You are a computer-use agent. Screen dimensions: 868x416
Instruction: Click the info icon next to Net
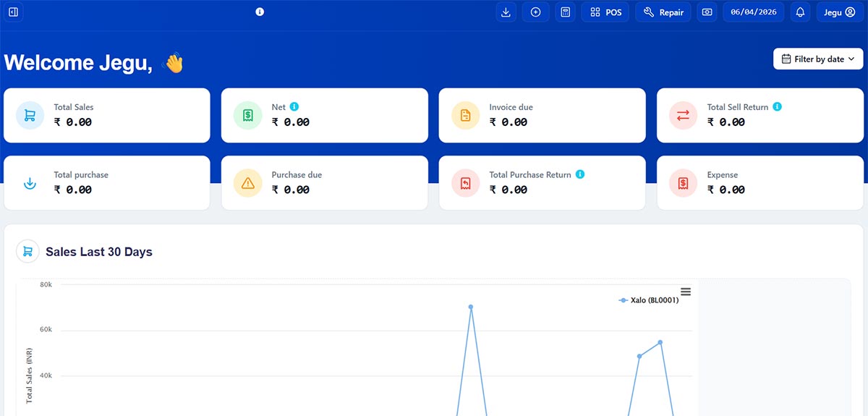[294, 106]
